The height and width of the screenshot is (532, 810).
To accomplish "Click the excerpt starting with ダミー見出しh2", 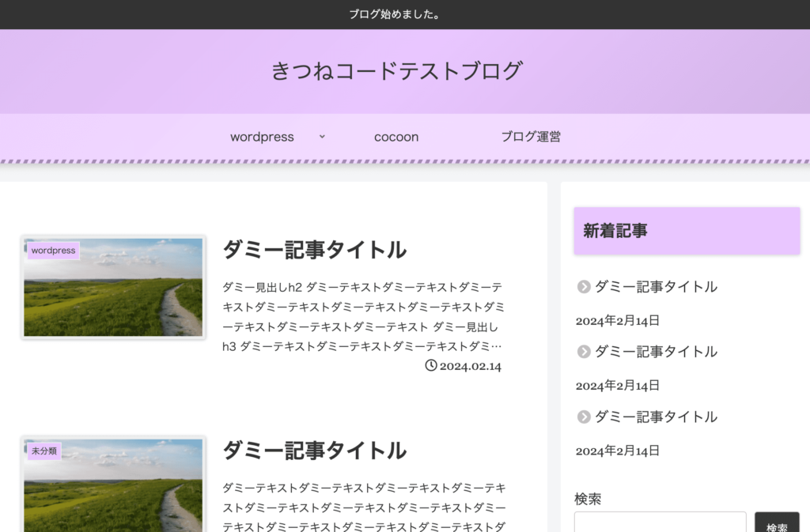I will coord(363,316).
